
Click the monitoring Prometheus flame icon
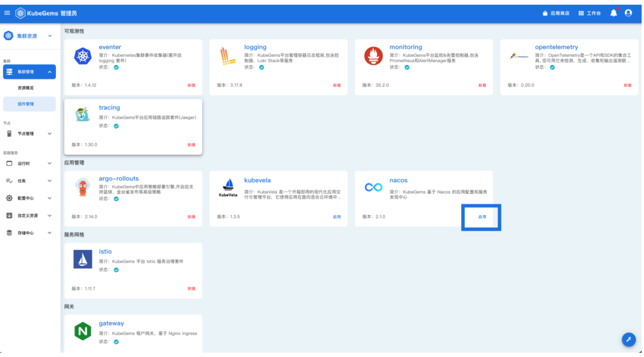coord(373,56)
